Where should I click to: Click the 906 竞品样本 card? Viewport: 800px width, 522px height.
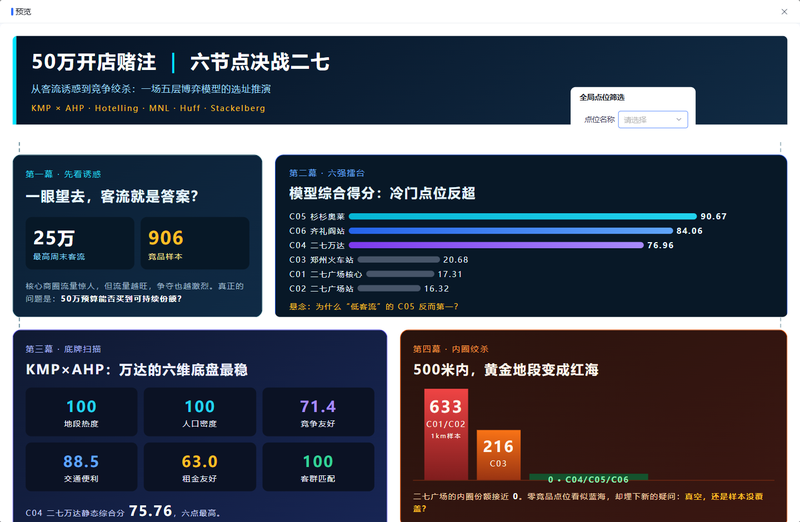(195, 243)
